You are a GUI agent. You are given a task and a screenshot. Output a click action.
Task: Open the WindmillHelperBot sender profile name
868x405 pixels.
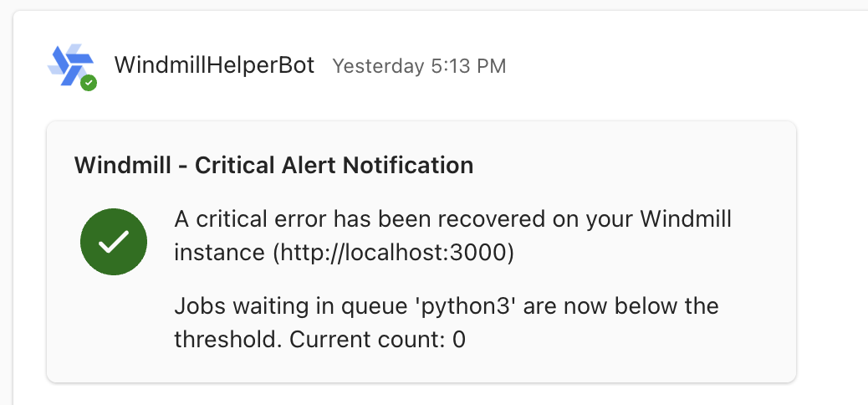point(214,65)
